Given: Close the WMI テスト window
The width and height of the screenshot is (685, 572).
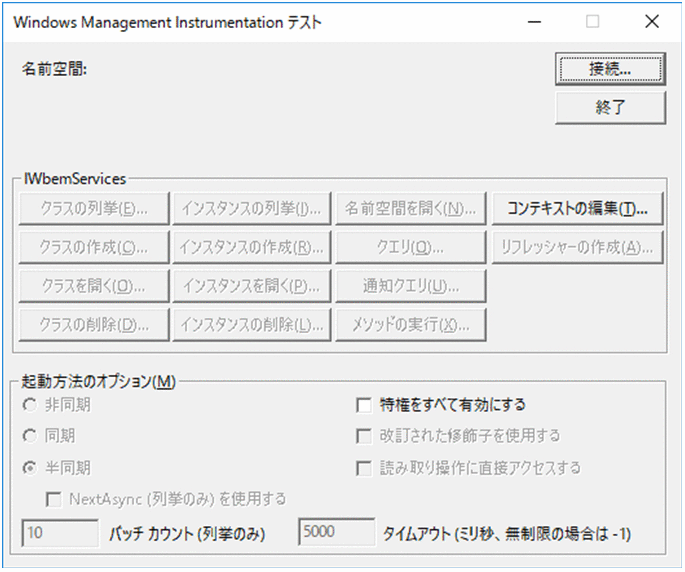Looking at the screenshot, I should 652,21.
